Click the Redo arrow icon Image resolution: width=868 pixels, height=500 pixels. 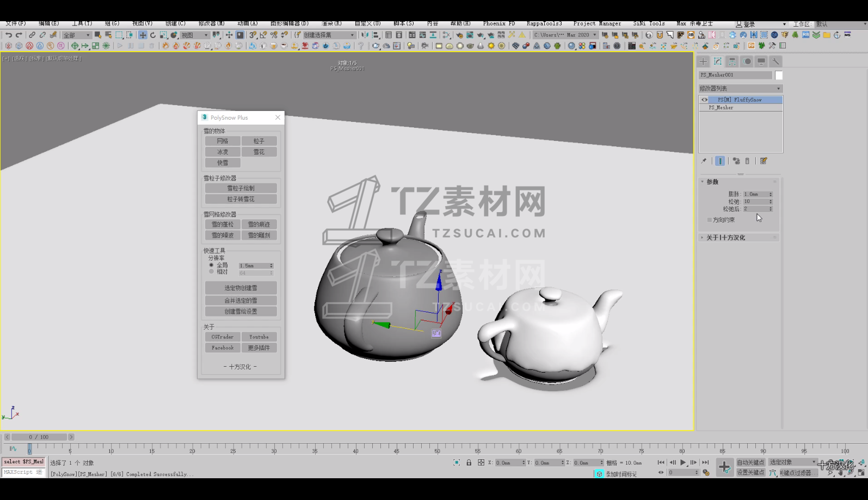tap(19, 35)
